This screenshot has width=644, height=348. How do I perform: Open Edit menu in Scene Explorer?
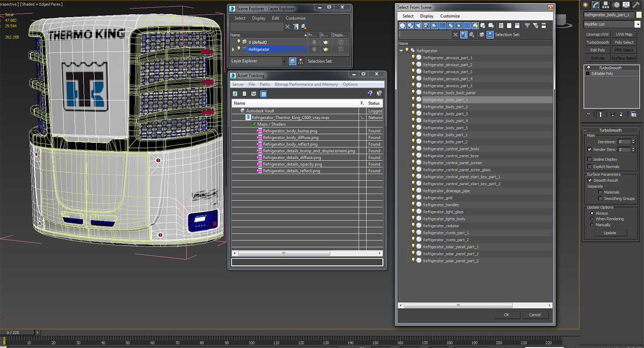pyautogui.click(x=275, y=18)
